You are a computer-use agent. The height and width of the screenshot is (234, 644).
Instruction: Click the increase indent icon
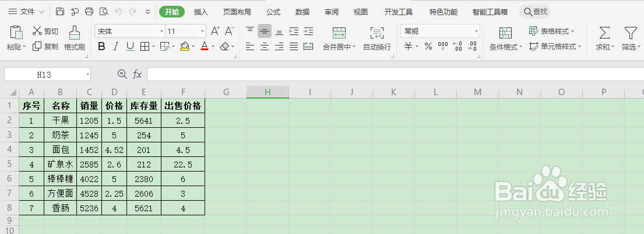[308, 32]
